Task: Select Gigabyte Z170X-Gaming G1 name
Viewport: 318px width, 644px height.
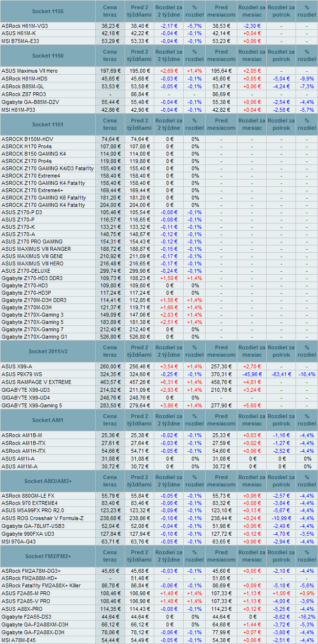Action: (34, 337)
